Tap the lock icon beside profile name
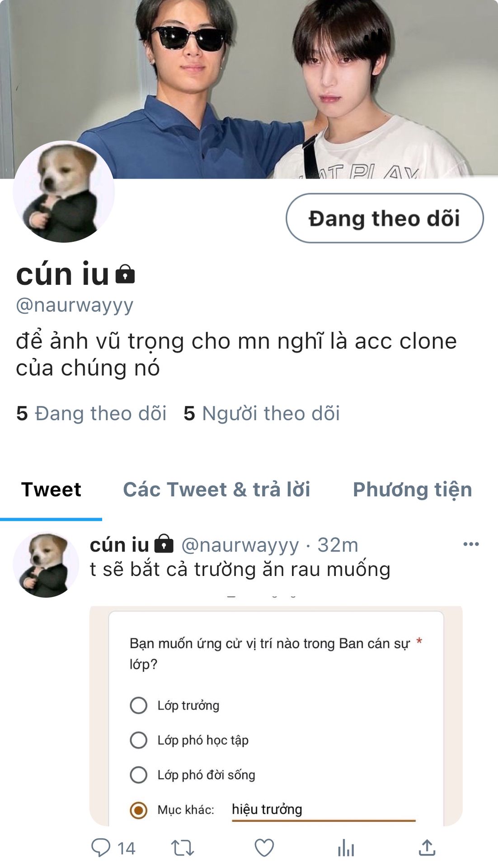 pyautogui.click(x=125, y=274)
